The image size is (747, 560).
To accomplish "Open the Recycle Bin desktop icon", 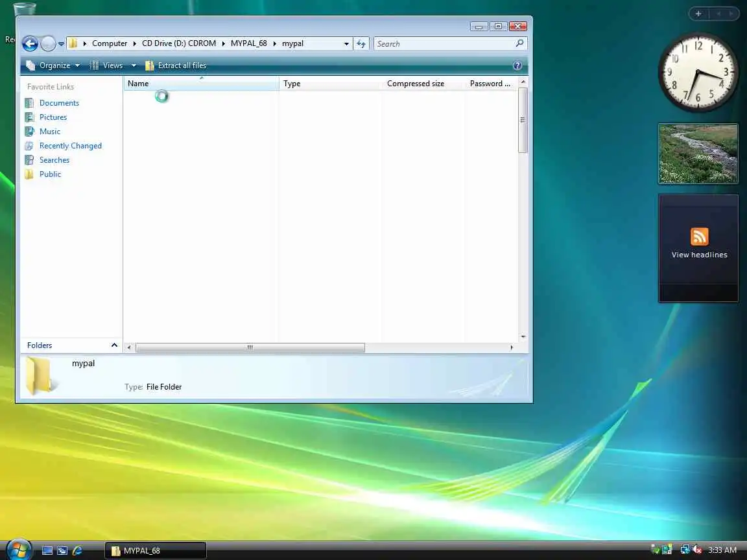I will (x=24, y=10).
